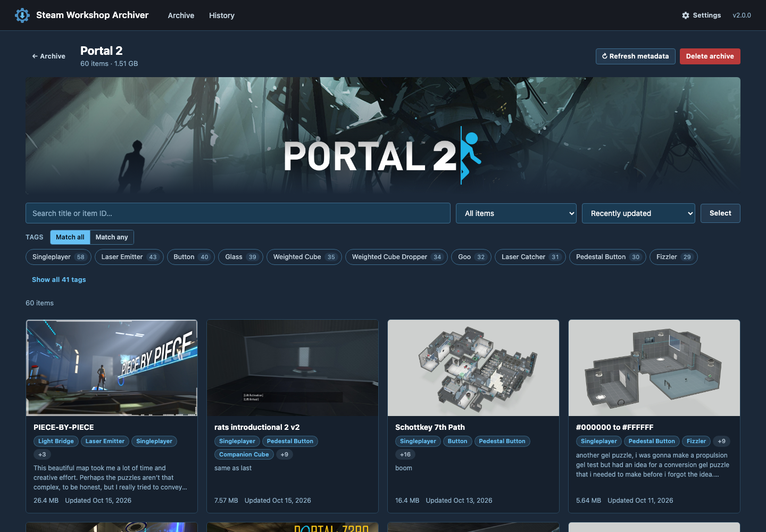Screen dimensions: 766x532
Task: Go back using the Archive arrow link
Action: coord(48,56)
